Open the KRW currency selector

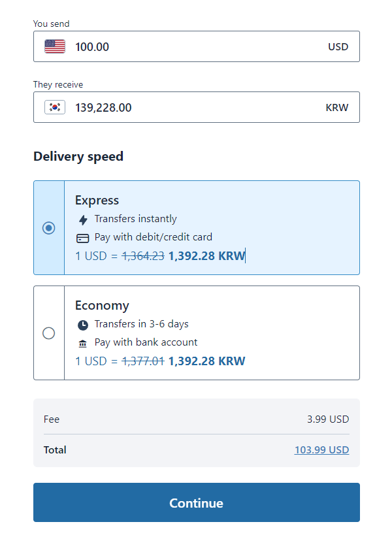pyautogui.click(x=336, y=108)
